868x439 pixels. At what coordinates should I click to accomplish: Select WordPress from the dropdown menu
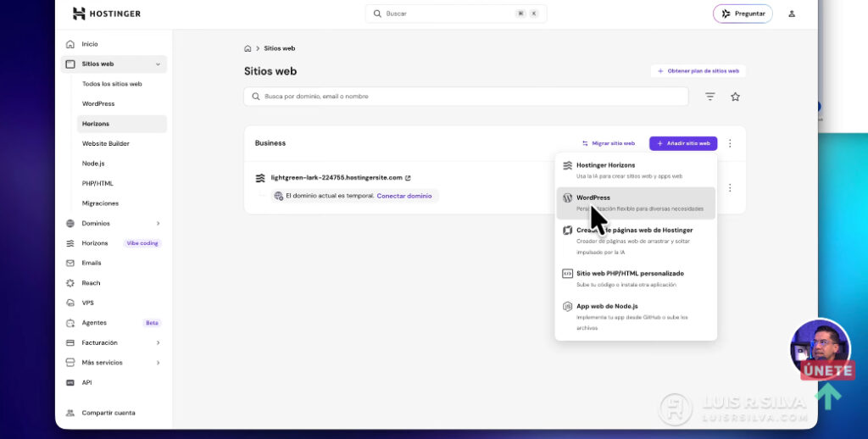(636, 203)
